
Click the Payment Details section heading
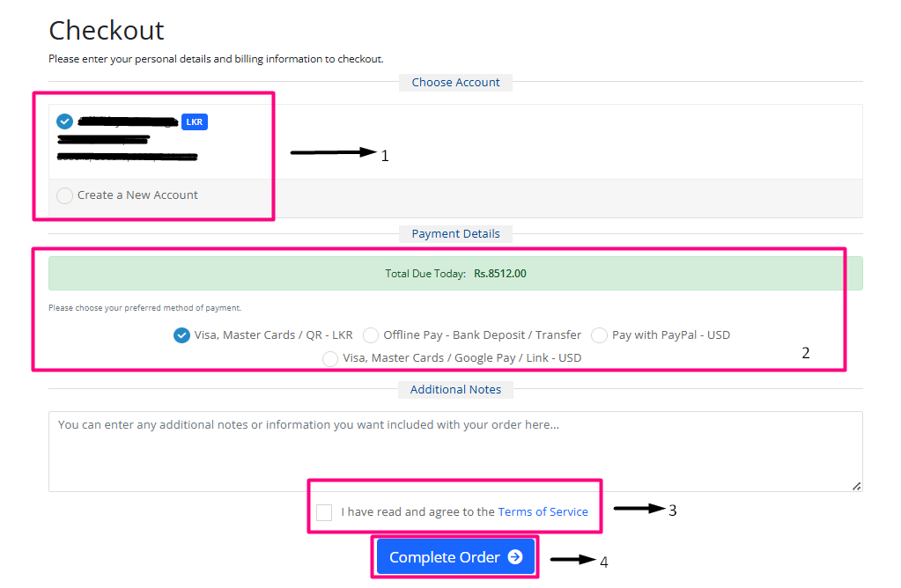click(x=455, y=233)
